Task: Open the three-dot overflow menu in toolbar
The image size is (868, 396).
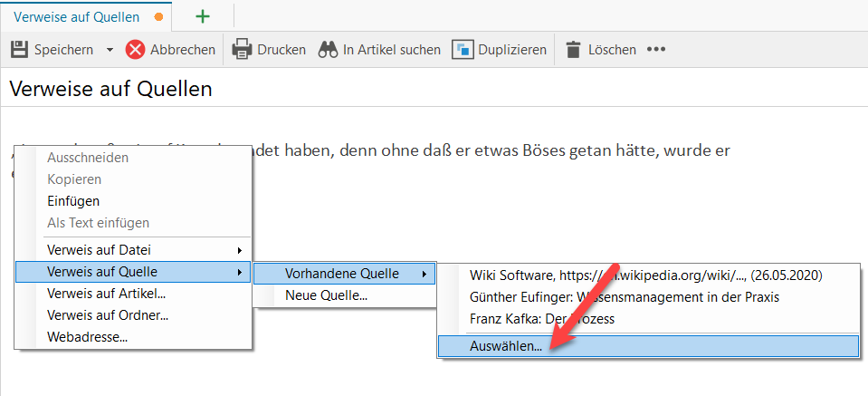Action: (655, 50)
